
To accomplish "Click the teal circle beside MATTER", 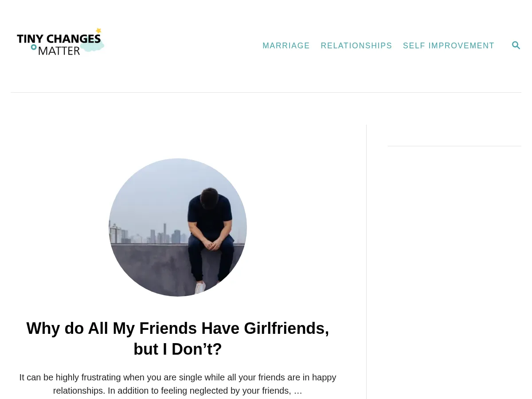I will click(34, 47).
